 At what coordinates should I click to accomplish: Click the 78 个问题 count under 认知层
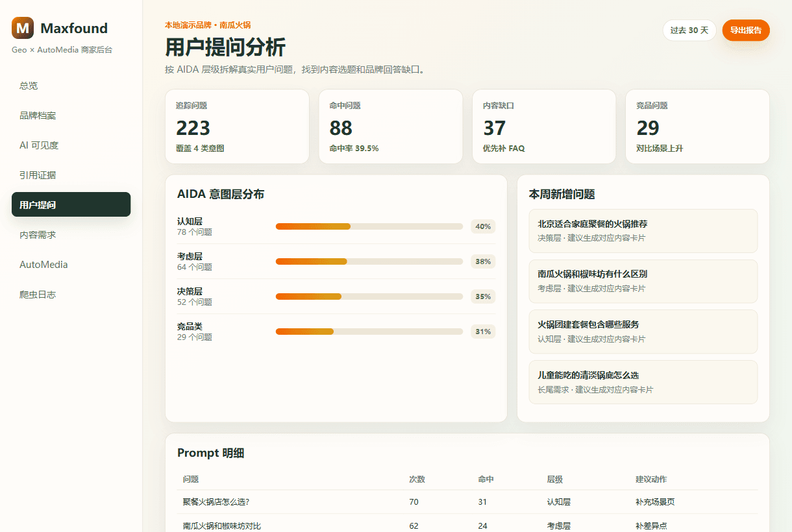tap(195, 232)
